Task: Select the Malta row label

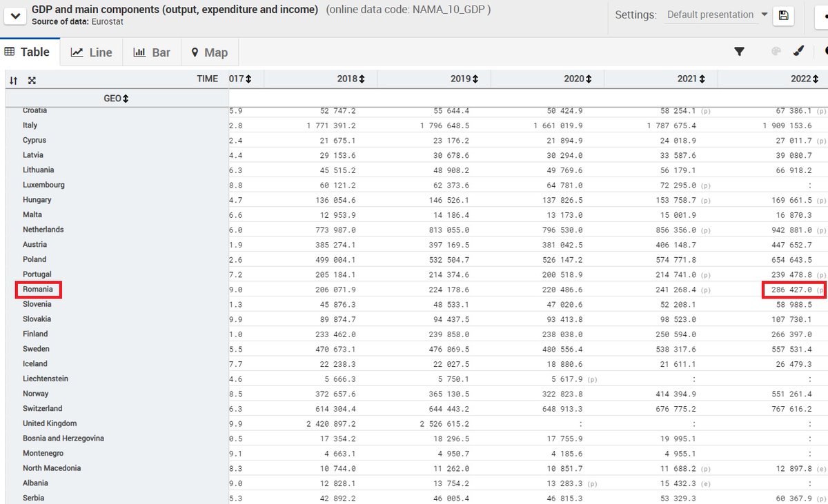Action: (x=32, y=215)
